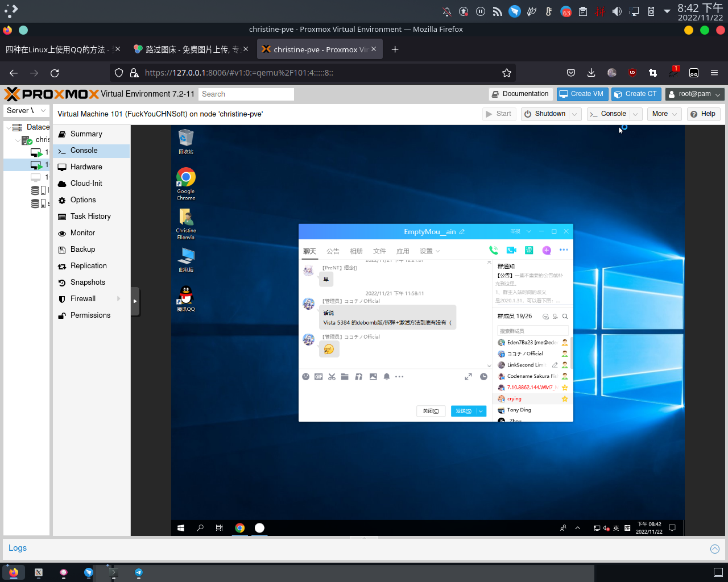Open the send options arrow beside 发送(S)
Image resolution: width=728 pixels, height=582 pixels.
[481, 411]
